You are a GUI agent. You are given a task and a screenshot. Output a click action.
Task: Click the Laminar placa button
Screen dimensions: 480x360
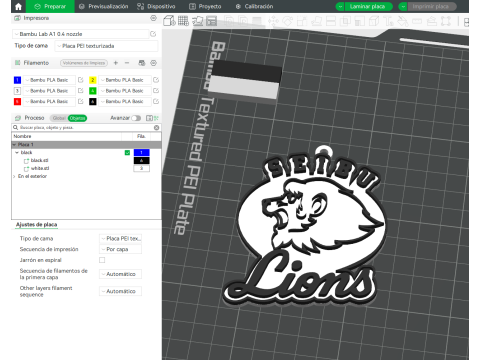(x=368, y=6)
